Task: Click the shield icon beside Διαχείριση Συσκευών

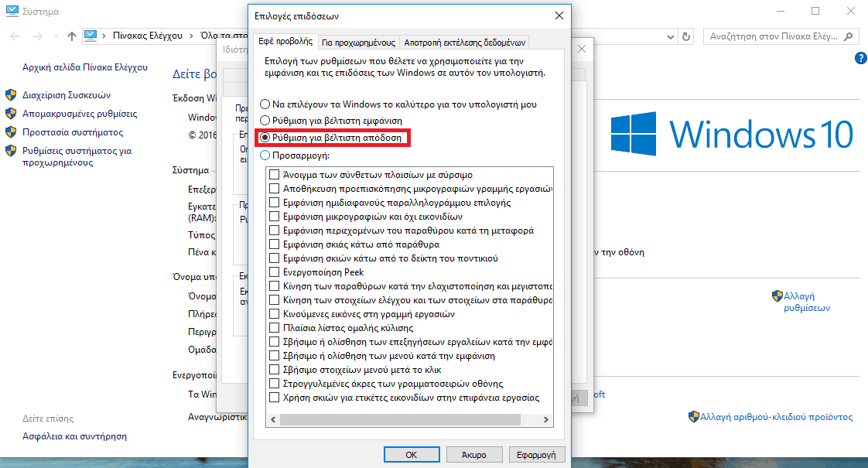Action: [11, 94]
